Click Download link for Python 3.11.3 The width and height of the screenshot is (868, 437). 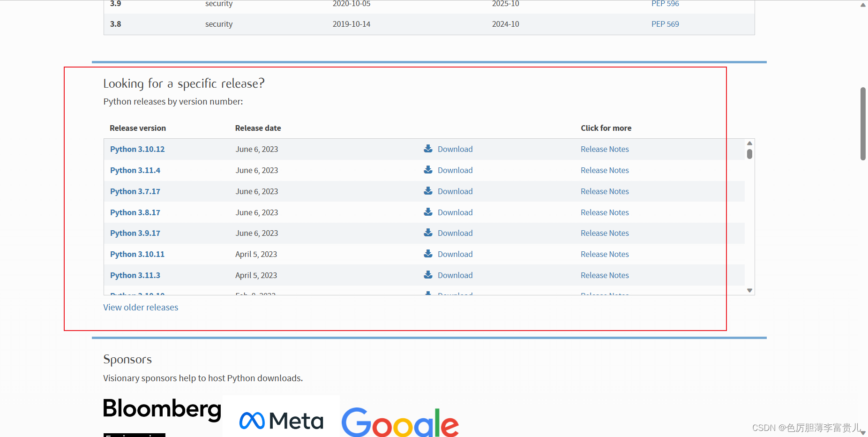[x=455, y=275]
